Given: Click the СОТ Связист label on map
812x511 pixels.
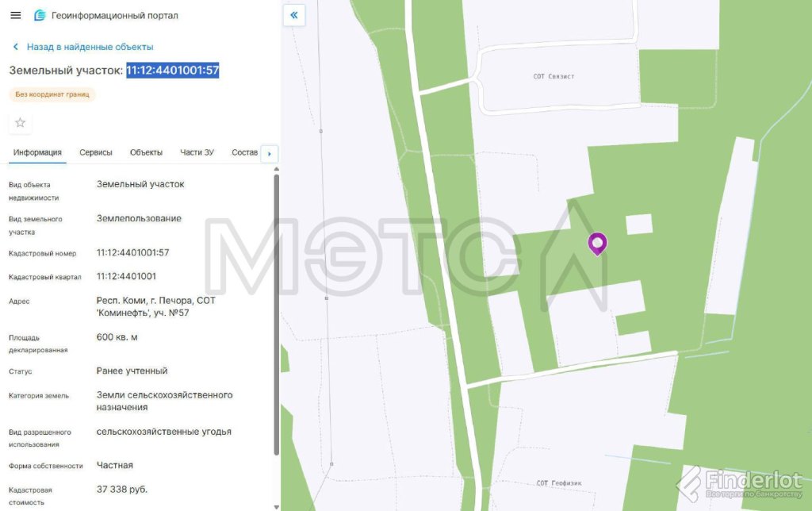Looking at the screenshot, I should point(553,77).
